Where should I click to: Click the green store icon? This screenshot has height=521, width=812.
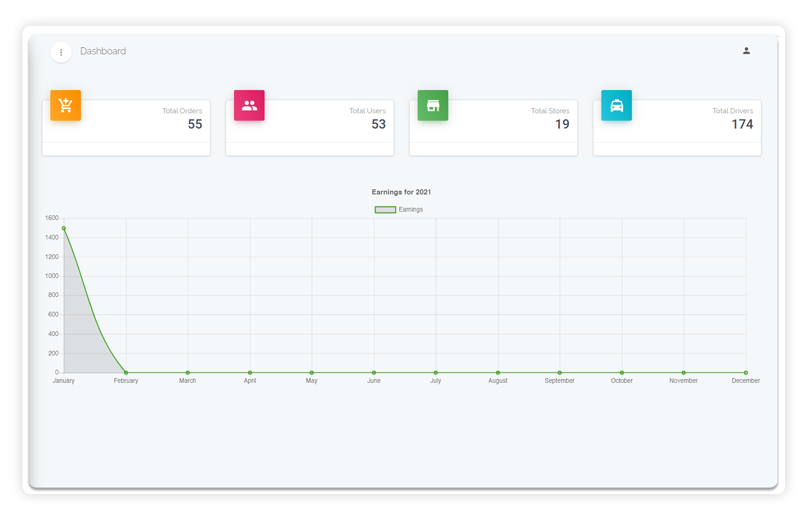coord(433,105)
